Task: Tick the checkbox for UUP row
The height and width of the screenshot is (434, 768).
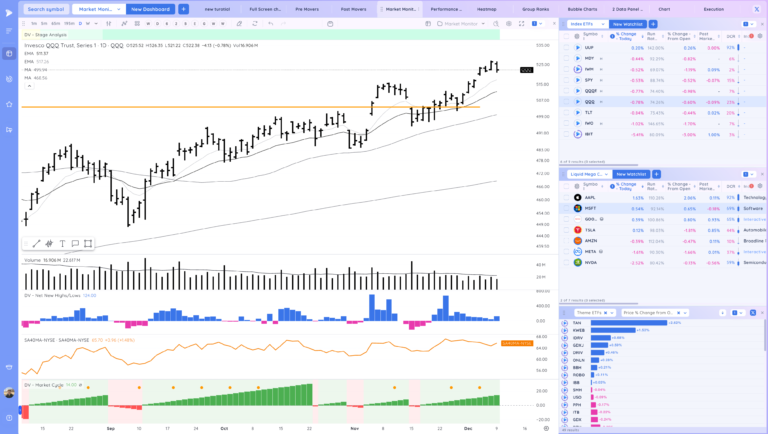Action: (566, 47)
